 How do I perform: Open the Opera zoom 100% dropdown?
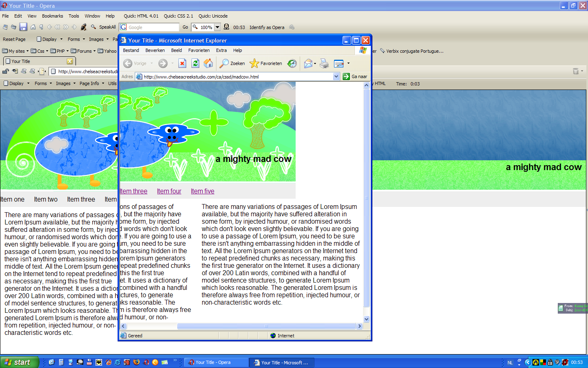pos(218,27)
